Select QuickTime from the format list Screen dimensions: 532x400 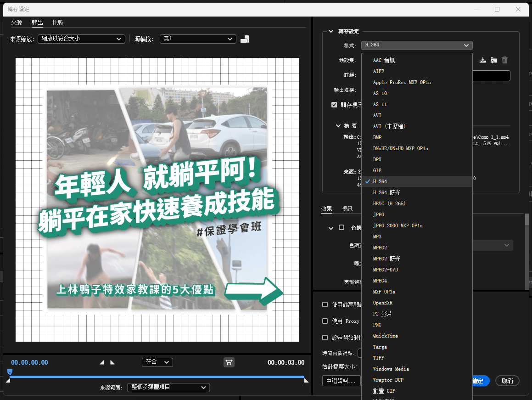tap(385, 336)
